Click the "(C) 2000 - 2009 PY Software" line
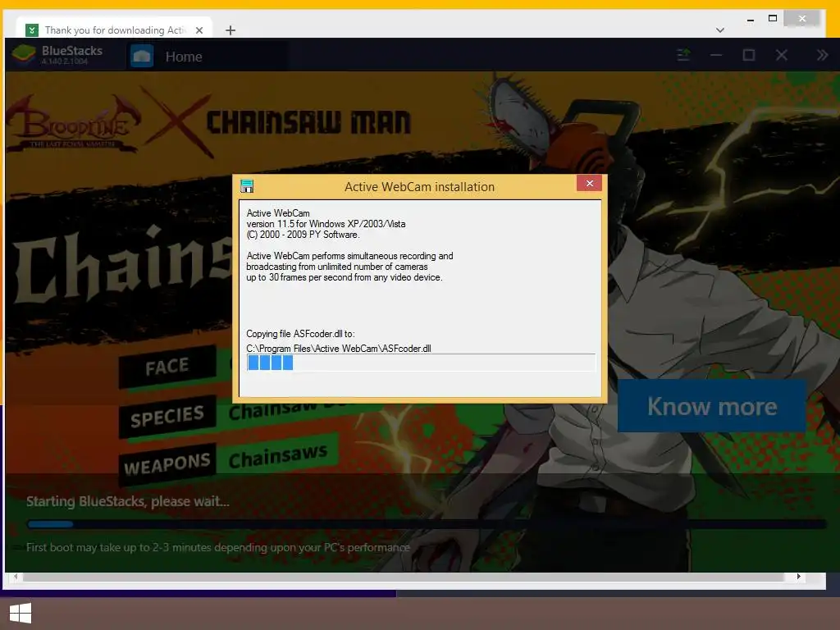The height and width of the screenshot is (630, 840). pyautogui.click(x=303, y=235)
